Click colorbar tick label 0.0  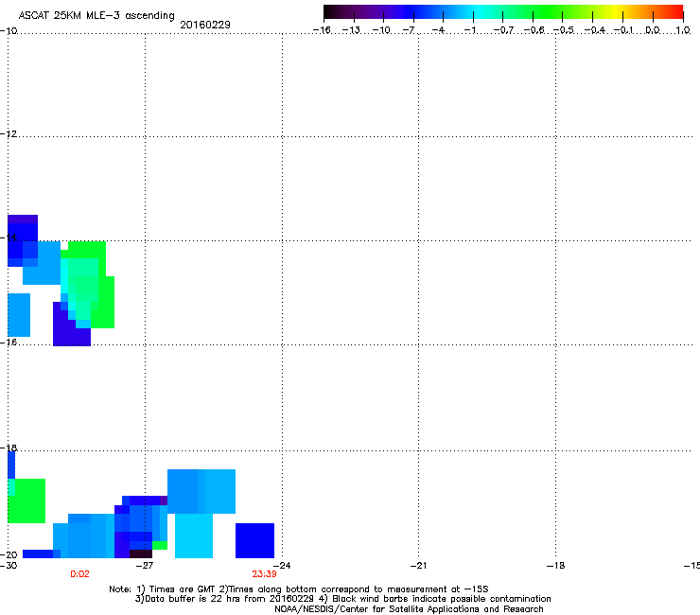653,30
